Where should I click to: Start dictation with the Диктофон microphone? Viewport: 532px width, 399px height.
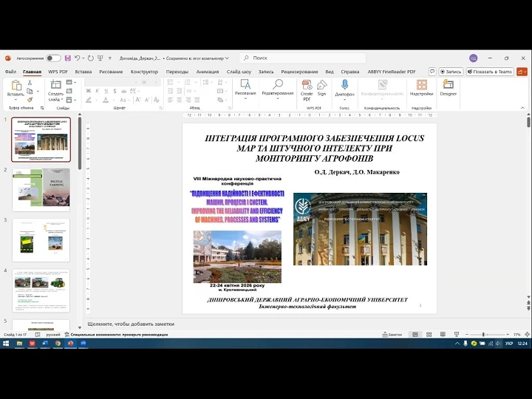click(x=344, y=85)
